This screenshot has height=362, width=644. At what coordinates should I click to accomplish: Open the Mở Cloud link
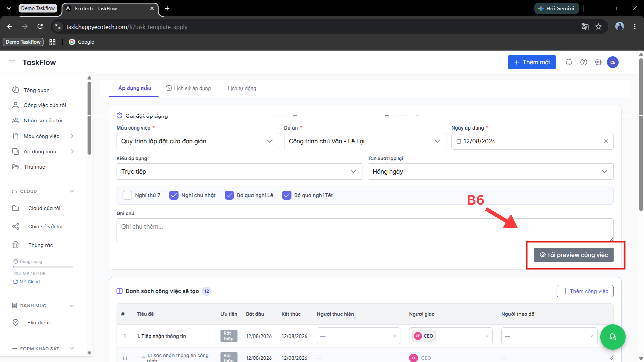27,282
